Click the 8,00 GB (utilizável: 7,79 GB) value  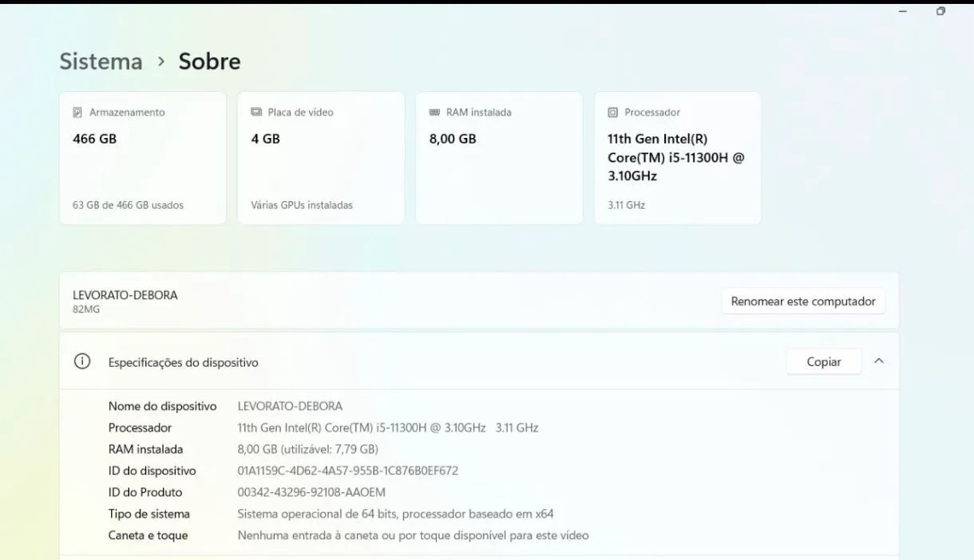tap(308, 449)
